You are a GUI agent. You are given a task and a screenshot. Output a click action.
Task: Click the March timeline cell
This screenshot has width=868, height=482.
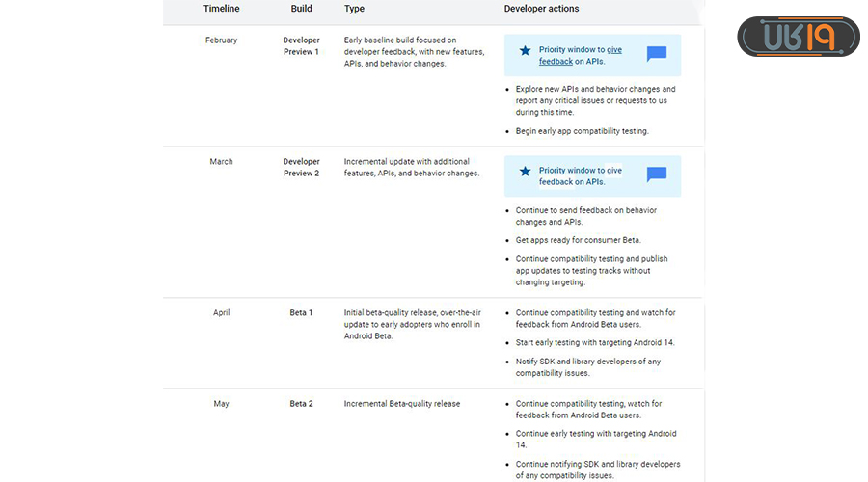(x=221, y=161)
